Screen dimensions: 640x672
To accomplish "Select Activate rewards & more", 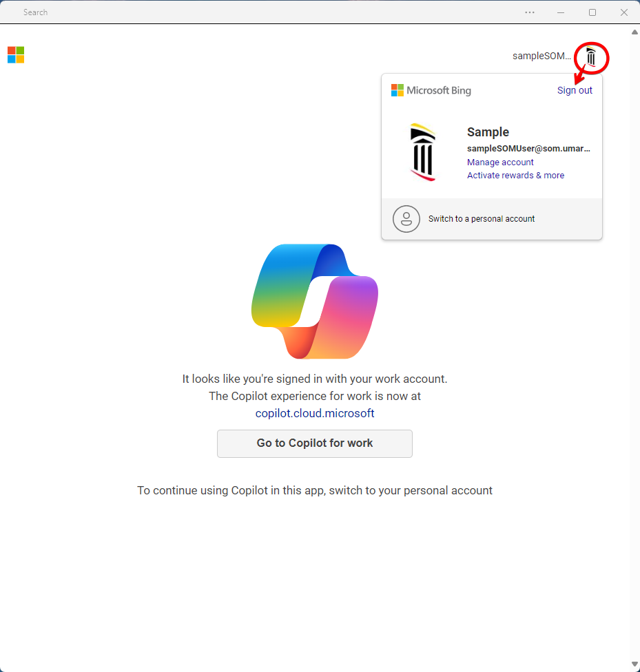I will point(515,176).
